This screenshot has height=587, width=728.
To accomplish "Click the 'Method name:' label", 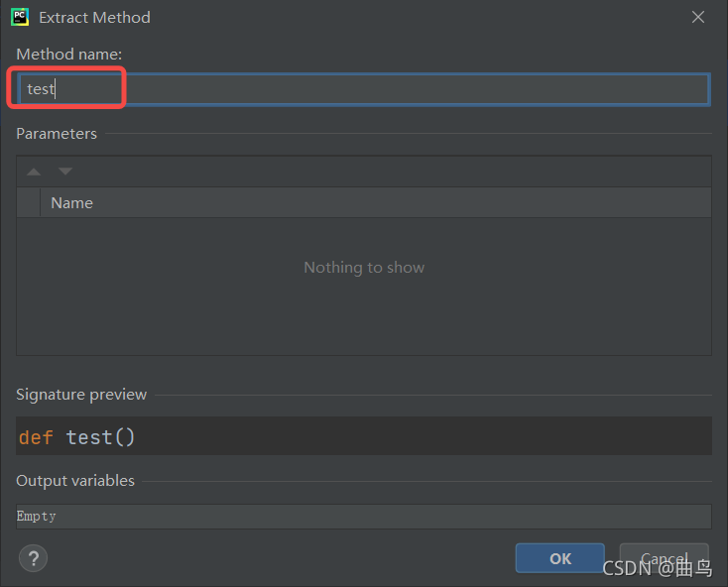I will [x=69, y=54].
